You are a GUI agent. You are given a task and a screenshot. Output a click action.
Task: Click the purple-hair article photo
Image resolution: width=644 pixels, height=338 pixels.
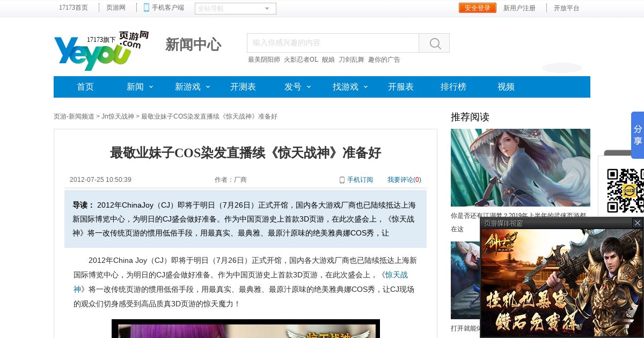(x=246, y=328)
